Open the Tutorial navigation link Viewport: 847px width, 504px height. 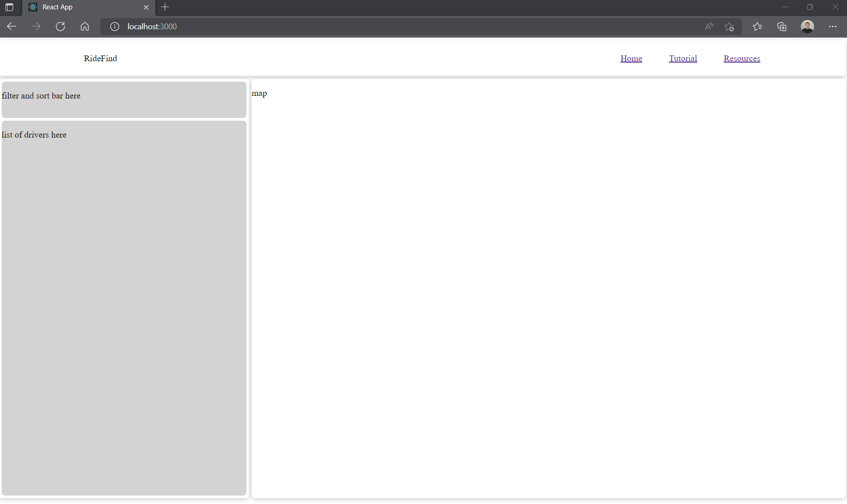click(683, 59)
